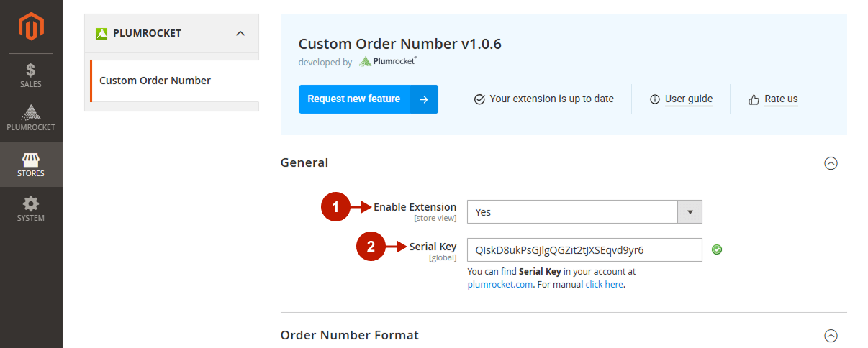The image size is (868, 348).
Task: Click the Request new feature button
Action: pyautogui.click(x=368, y=99)
